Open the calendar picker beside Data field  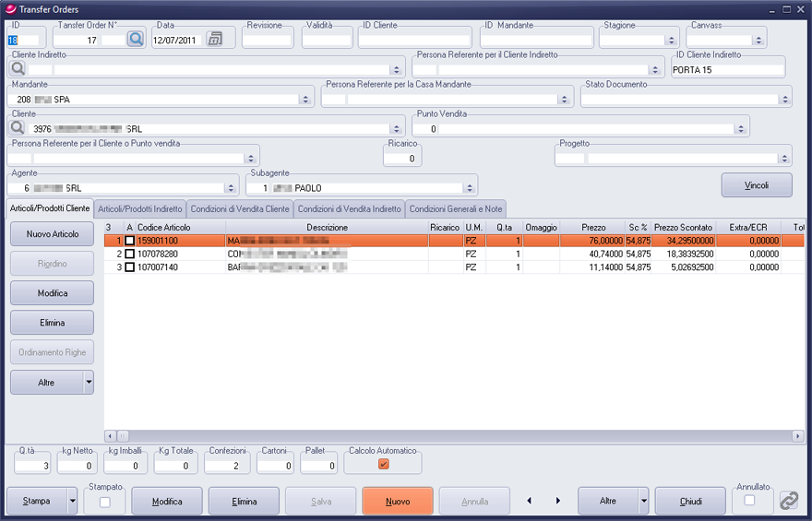click(x=215, y=39)
